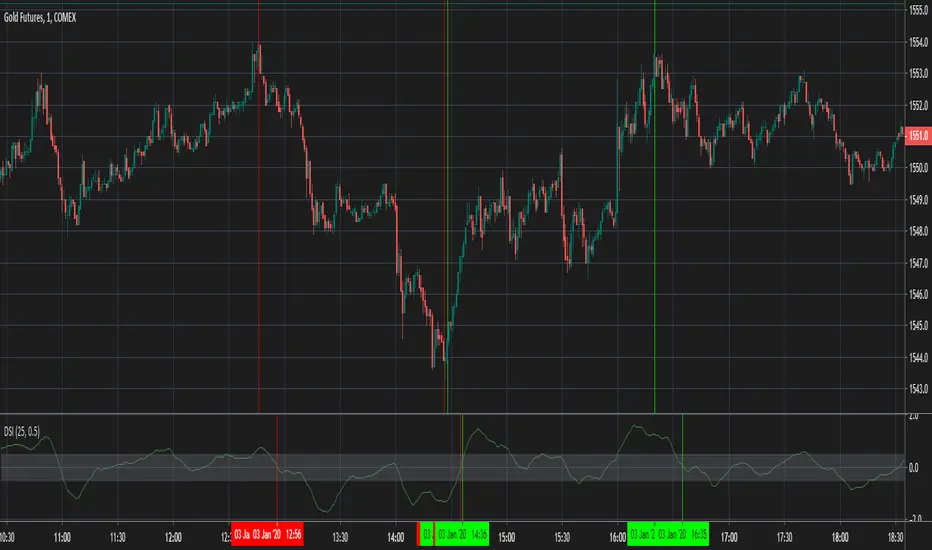Screen dimensions: 932x550
Task: Select the green vertical line above 16:35 label
Action: pyautogui.click(x=682, y=468)
